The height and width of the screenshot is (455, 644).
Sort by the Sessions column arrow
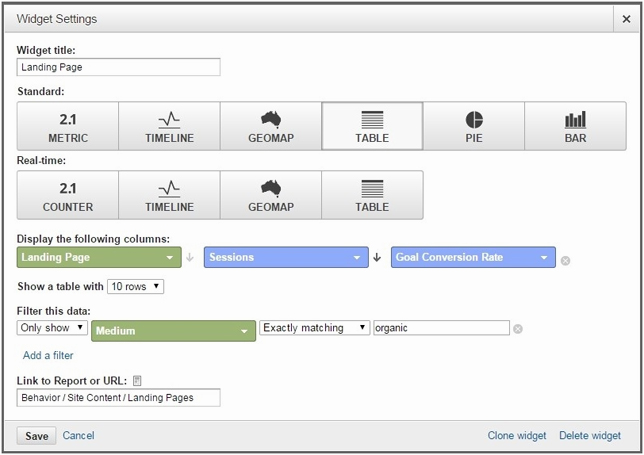tap(377, 257)
